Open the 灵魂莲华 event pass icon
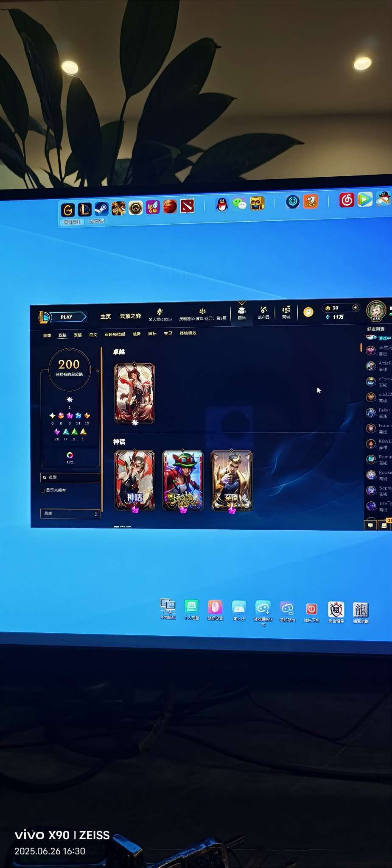This screenshot has height=868, width=392. tap(203, 314)
